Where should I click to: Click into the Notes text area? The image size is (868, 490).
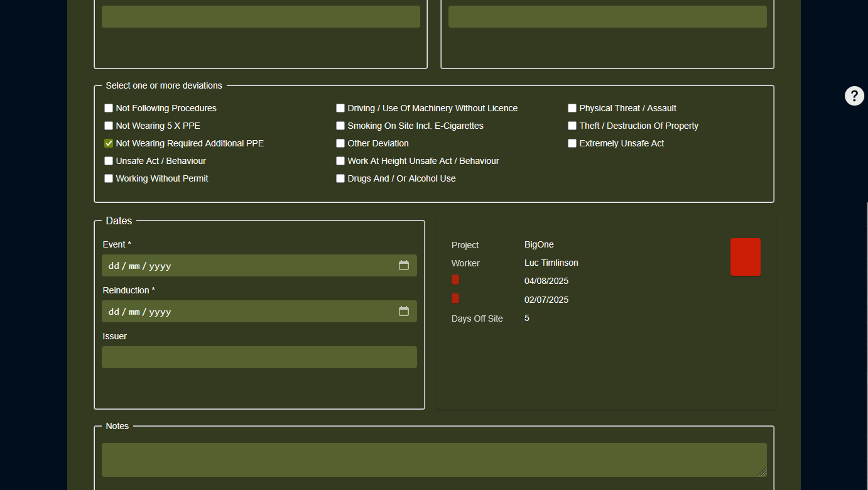[x=433, y=459]
